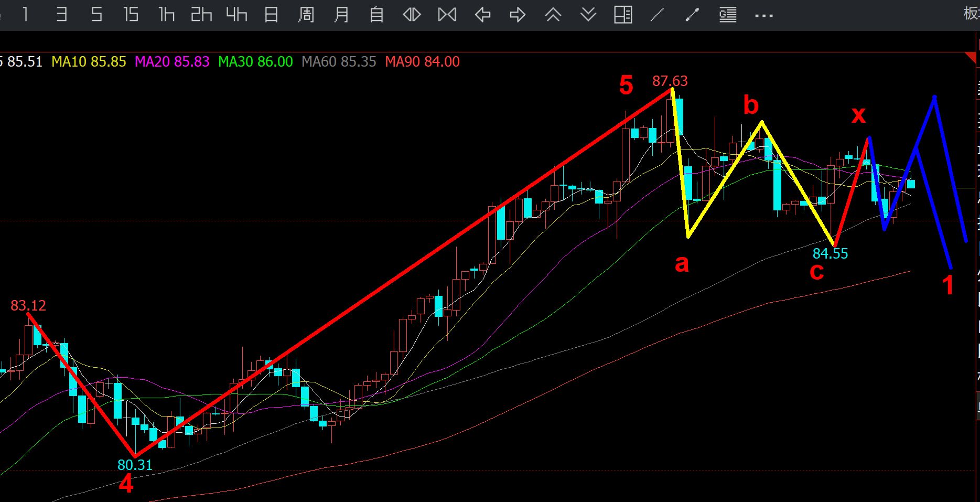Viewport: 980px width, 502px height.
Task: Click the horizontal compress chart icon
Action: point(447,15)
